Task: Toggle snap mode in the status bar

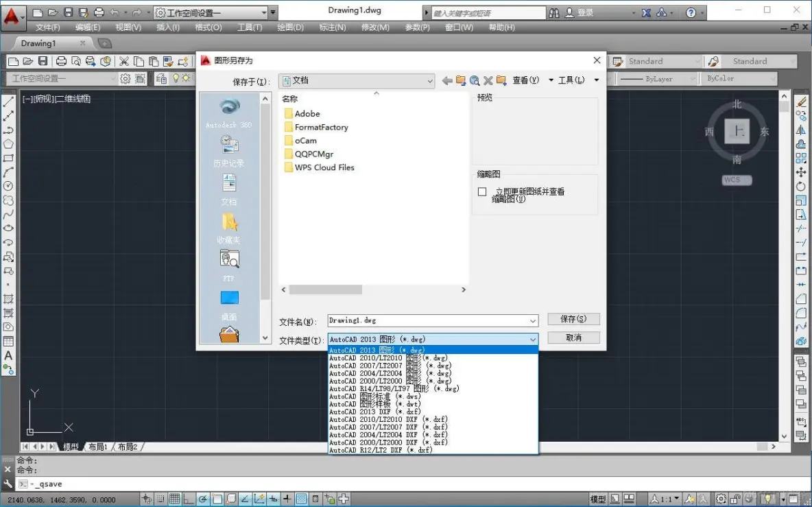Action: [160, 499]
